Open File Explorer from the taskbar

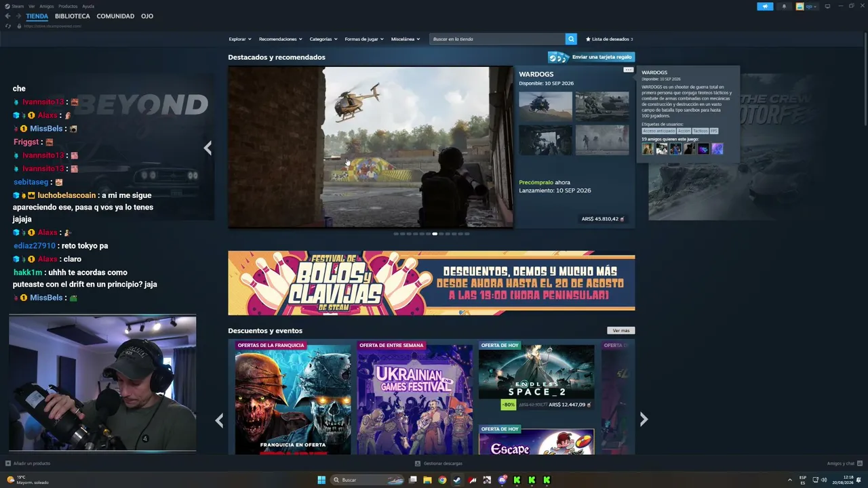tap(427, 480)
